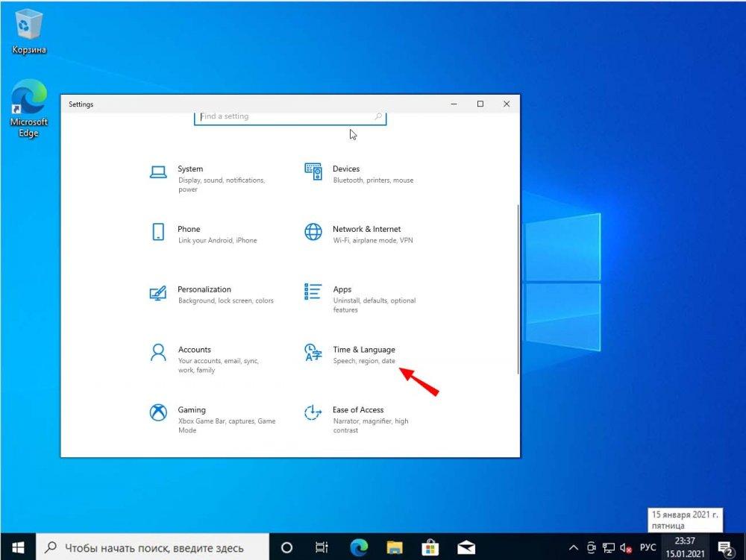Image resolution: width=746 pixels, height=560 pixels.
Task: Click the Settings window vertical scrollbar
Action: (518, 289)
